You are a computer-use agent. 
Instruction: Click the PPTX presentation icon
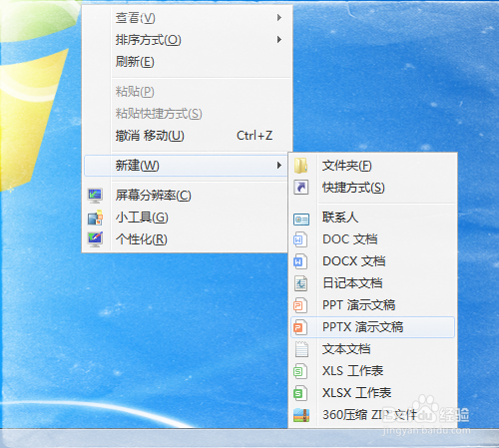(x=300, y=327)
